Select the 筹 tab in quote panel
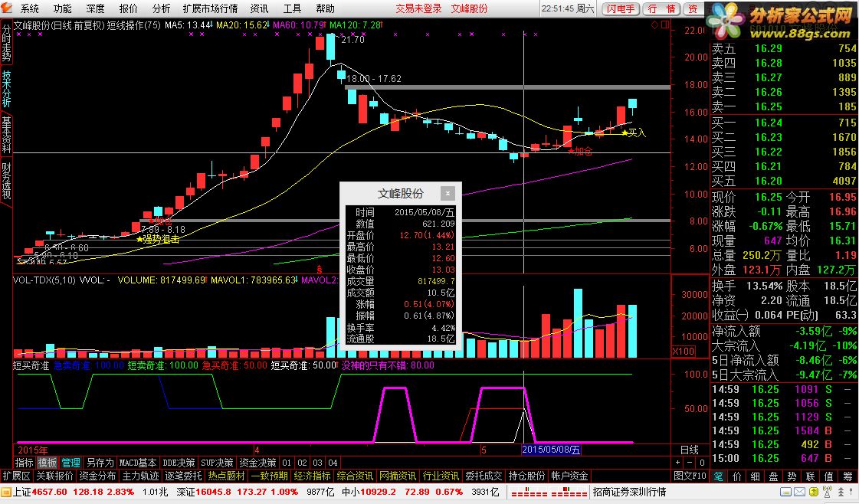 pos(848,476)
